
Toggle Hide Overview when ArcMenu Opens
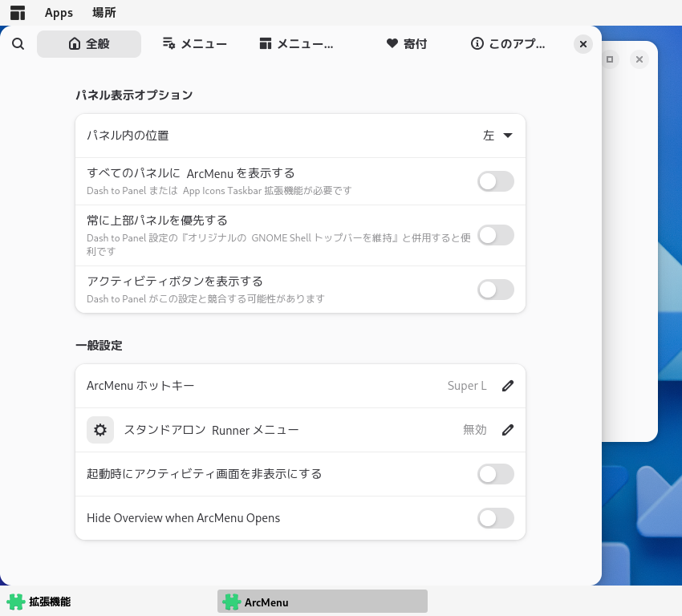point(496,518)
